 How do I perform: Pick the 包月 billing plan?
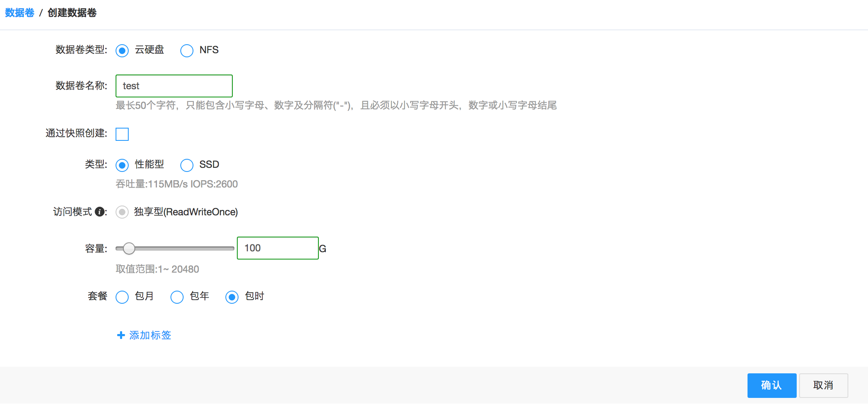pos(122,297)
